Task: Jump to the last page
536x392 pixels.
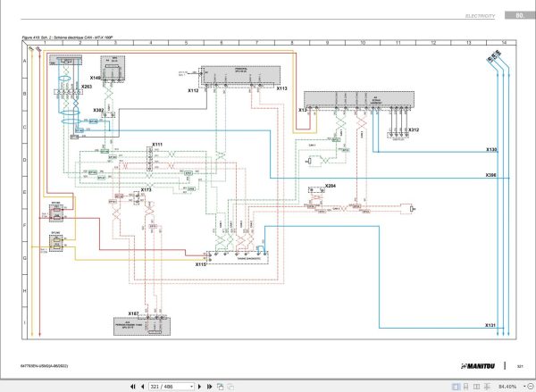Action: point(210,387)
